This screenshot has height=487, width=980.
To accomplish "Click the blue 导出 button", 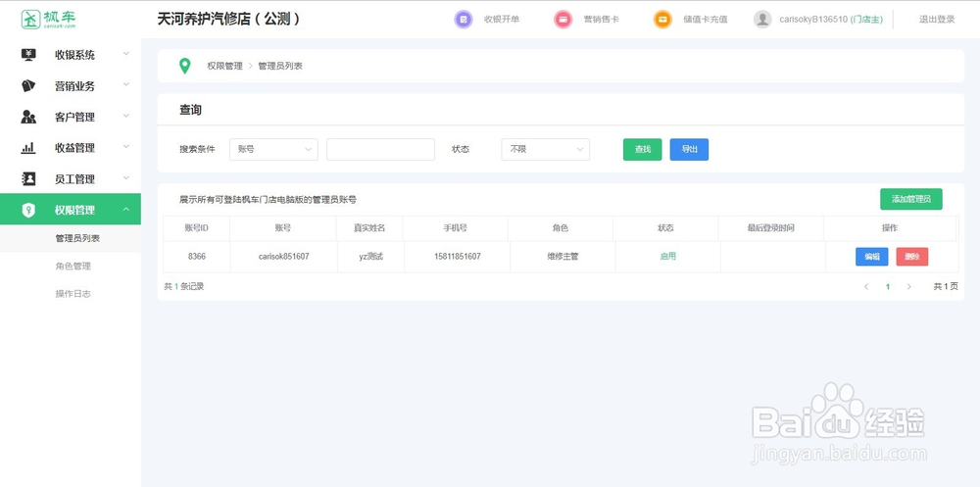I will [689, 149].
